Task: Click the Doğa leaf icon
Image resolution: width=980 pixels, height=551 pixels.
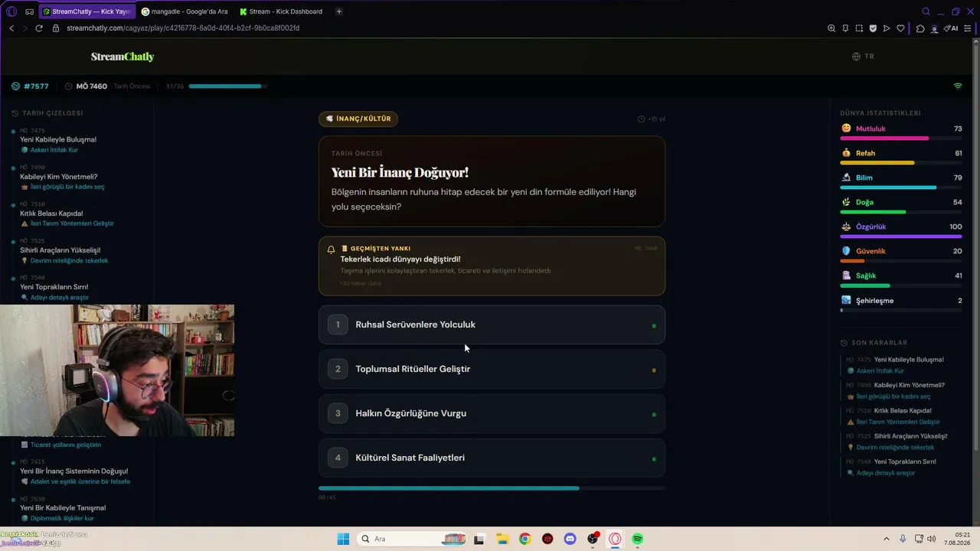Action: click(x=846, y=202)
